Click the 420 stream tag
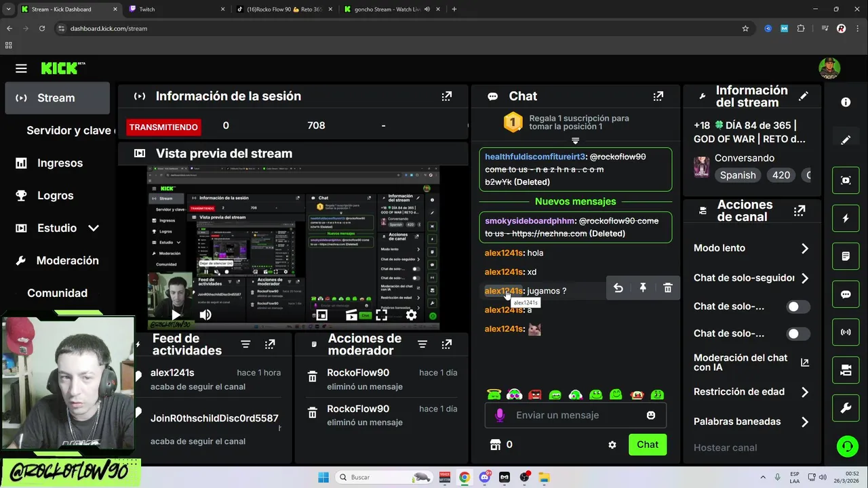868x488 pixels. click(x=781, y=175)
